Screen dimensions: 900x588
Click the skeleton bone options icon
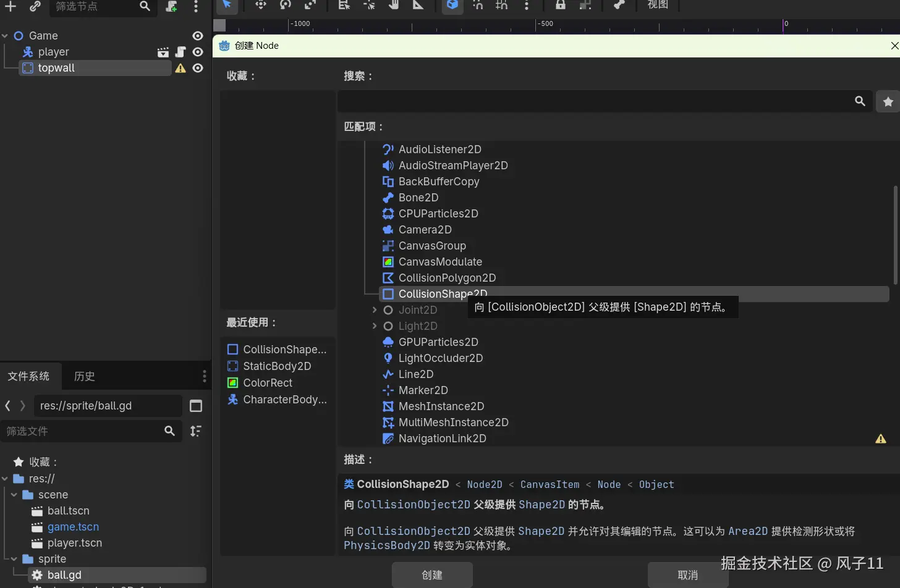click(619, 5)
